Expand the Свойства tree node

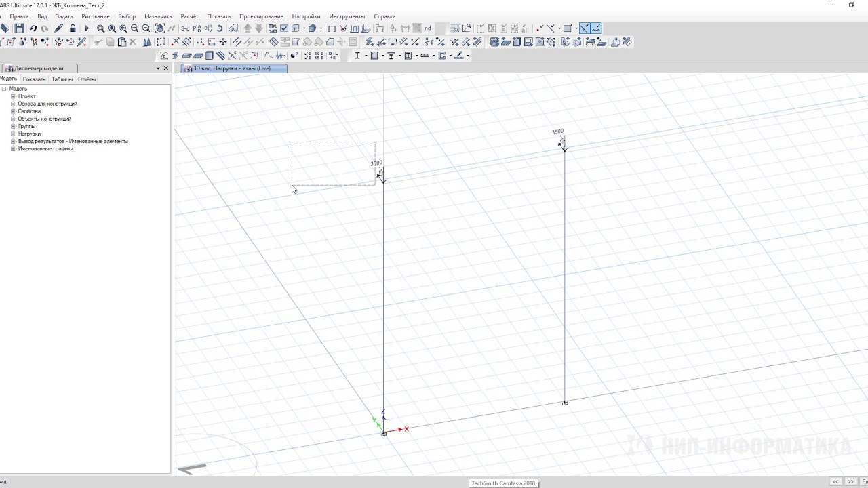pyautogui.click(x=13, y=111)
